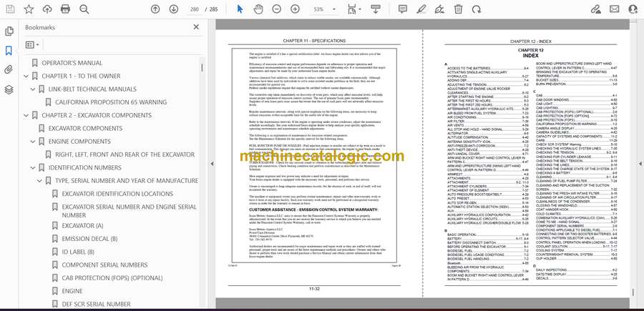Select the Highlight pen tool

421,9
